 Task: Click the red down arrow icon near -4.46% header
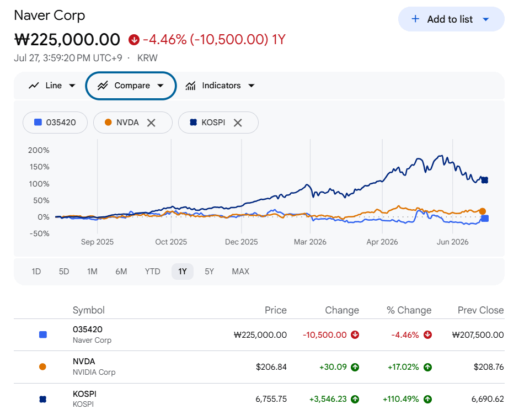tap(134, 40)
